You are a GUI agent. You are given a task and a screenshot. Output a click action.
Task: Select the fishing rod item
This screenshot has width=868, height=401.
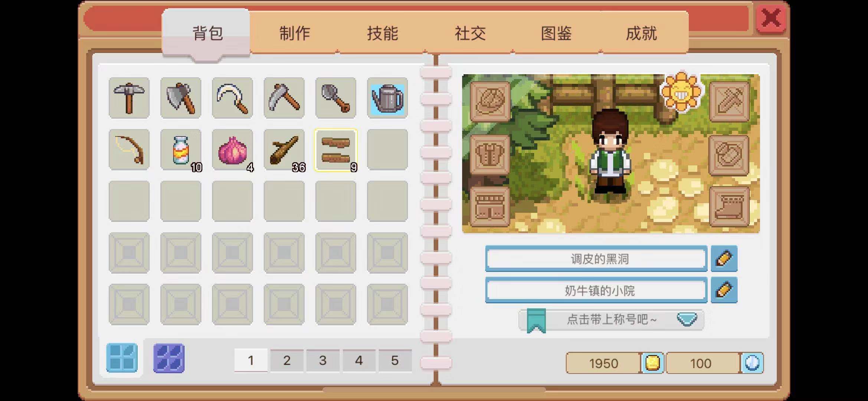click(129, 150)
